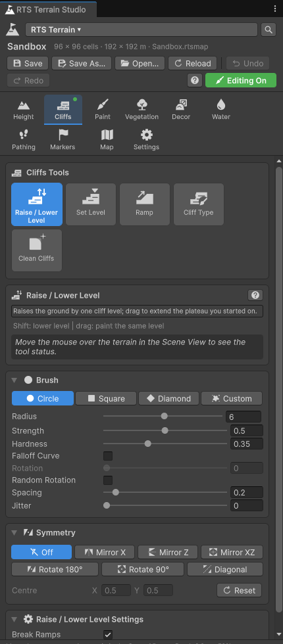Open the RTS Terrain dropdown
The height and width of the screenshot is (644, 283).
[x=141, y=30]
